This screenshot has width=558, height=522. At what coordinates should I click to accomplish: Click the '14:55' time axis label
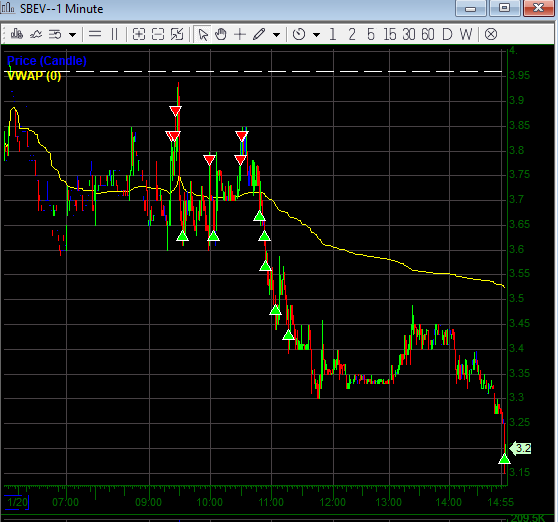pos(501,502)
